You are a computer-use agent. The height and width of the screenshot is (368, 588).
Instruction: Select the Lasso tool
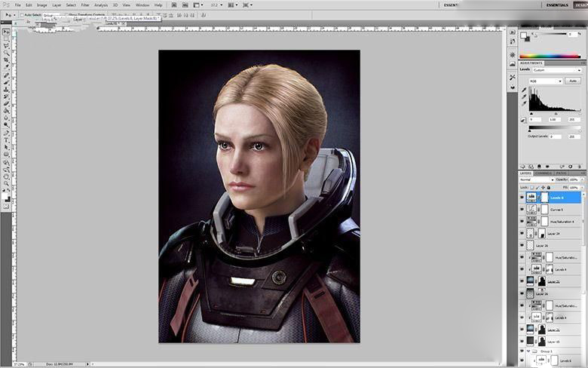[x=6, y=46]
